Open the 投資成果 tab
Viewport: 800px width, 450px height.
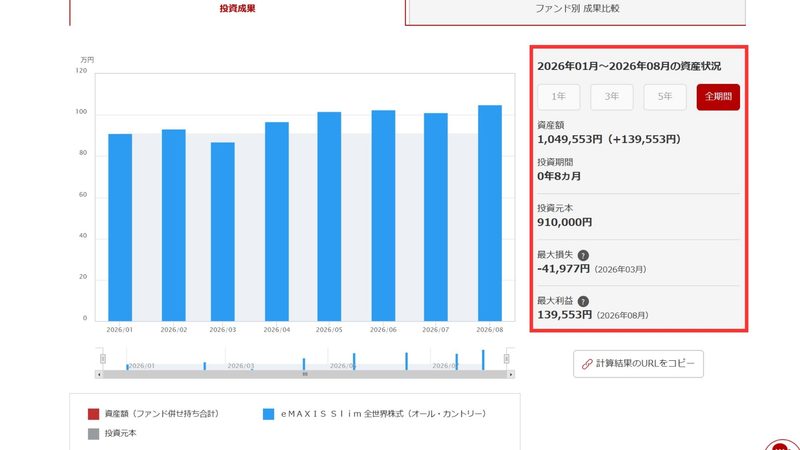tap(237, 9)
